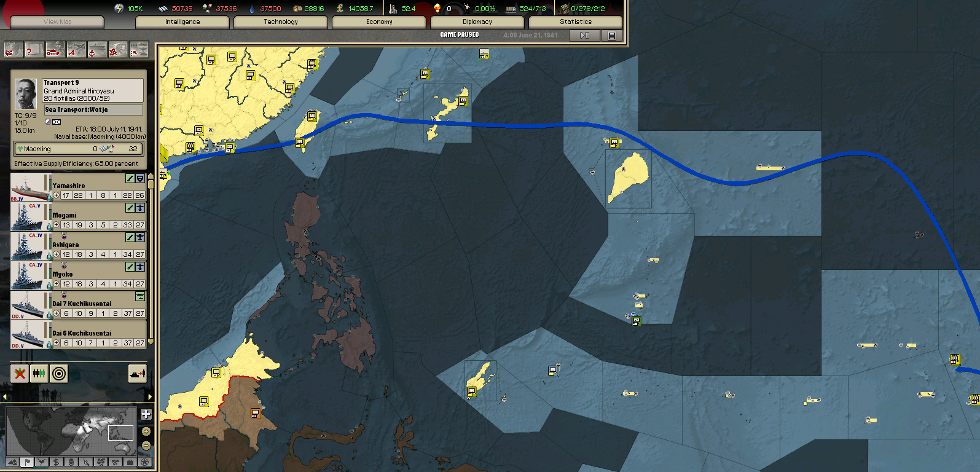Open the Technology tab

pos(280,22)
